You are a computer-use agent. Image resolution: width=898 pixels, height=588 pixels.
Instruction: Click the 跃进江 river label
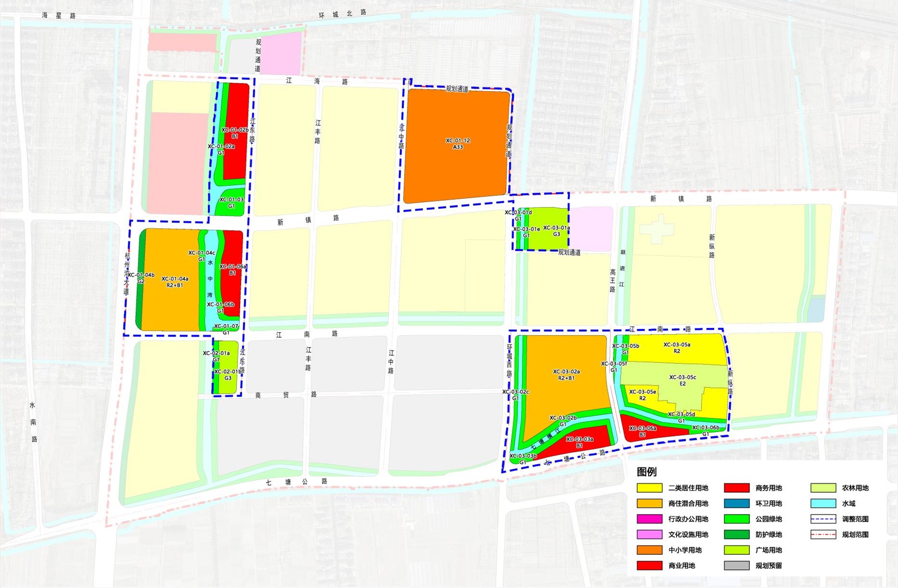pos(622,268)
